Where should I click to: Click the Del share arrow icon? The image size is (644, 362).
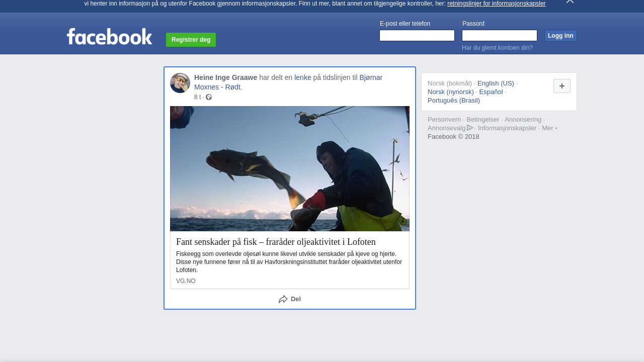tap(283, 299)
